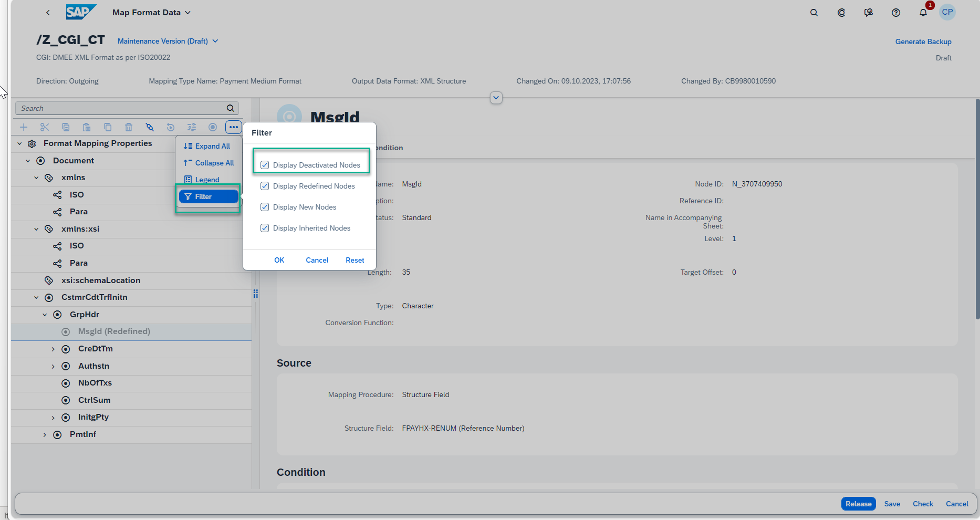980x520 pixels.
Task: Toggle Display New Nodes checkbox
Action: (265, 207)
